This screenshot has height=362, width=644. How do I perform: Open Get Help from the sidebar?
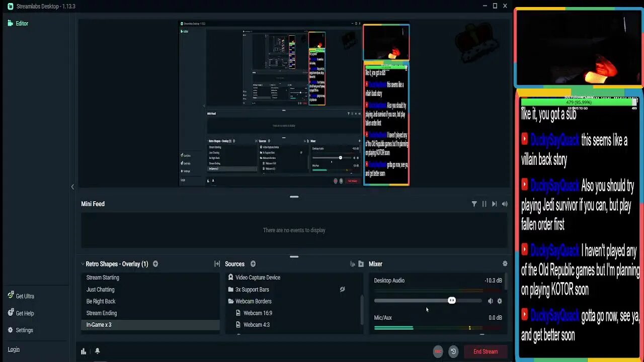tap(21, 313)
